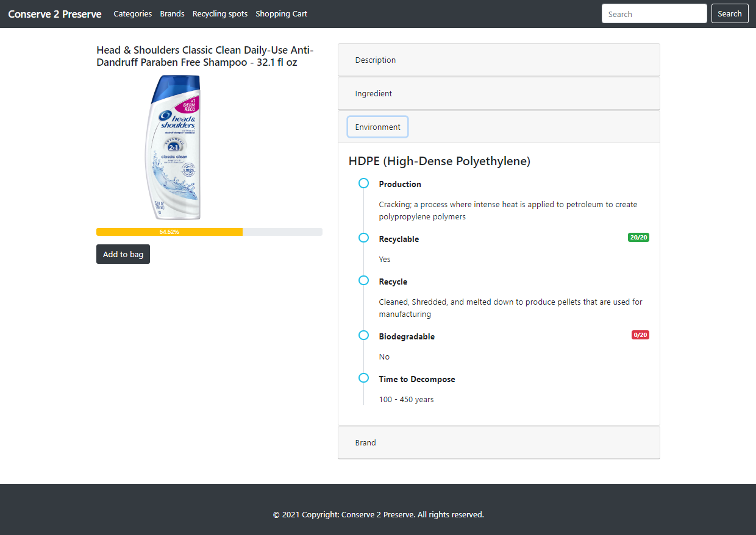Image resolution: width=756 pixels, height=535 pixels.
Task: Open the Recycling spots page
Action: (220, 13)
